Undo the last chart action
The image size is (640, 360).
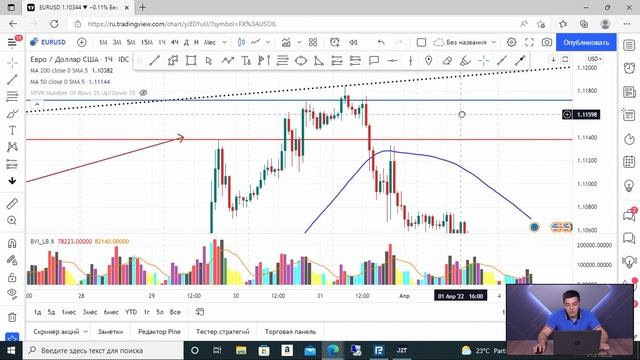[x=381, y=42]
